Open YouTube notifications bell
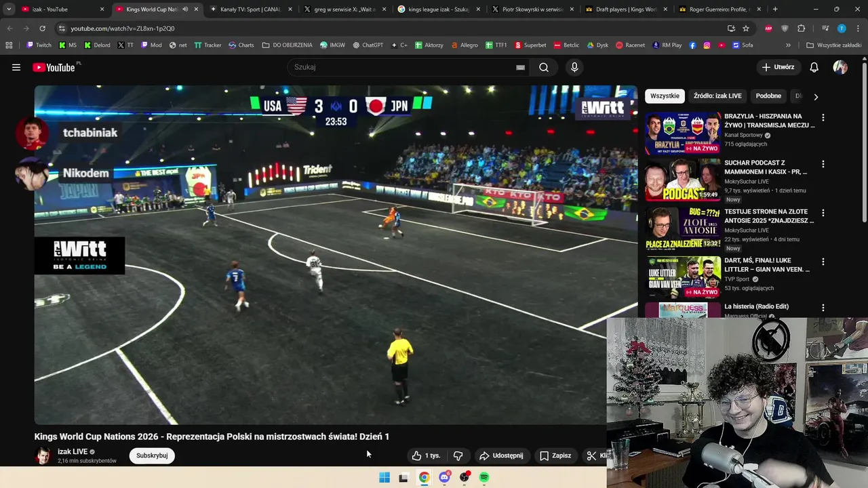The width and height of the screenshot is (868, 488). (x=814, y=67)
